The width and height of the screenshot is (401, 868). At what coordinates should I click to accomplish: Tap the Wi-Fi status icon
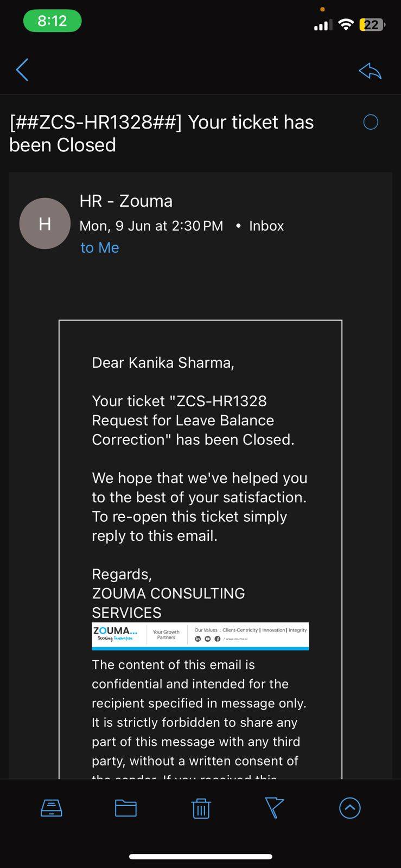346,24
